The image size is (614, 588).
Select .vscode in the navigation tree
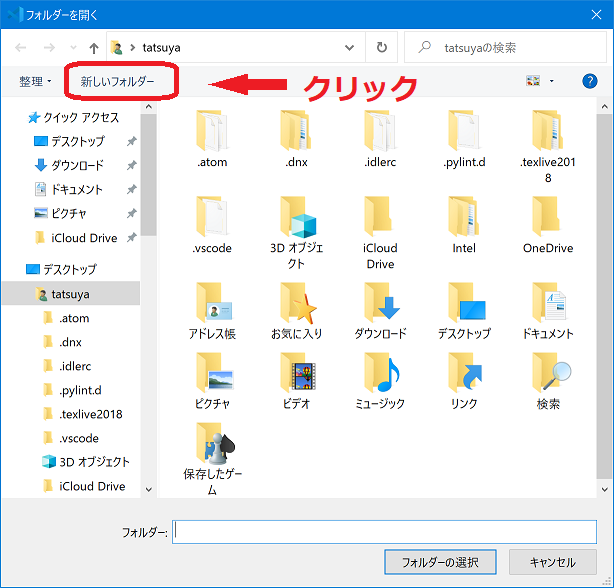click(70, 438)
